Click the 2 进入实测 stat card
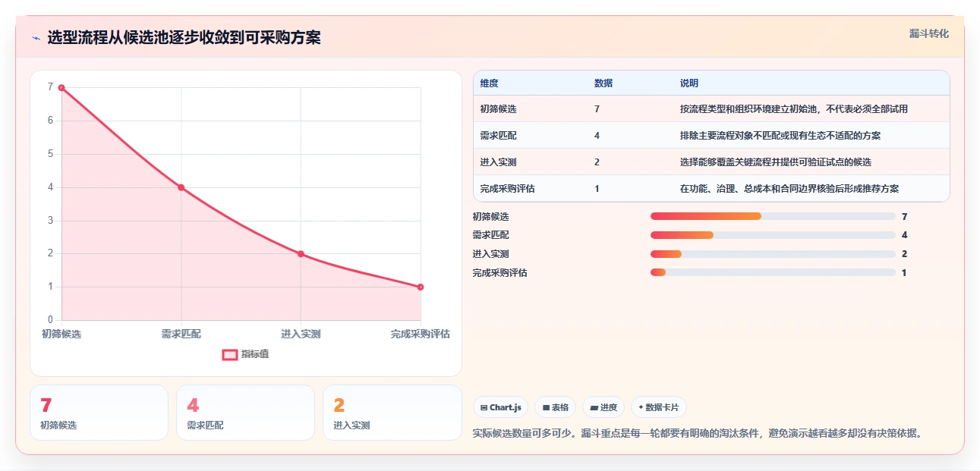 click(392, 413)
